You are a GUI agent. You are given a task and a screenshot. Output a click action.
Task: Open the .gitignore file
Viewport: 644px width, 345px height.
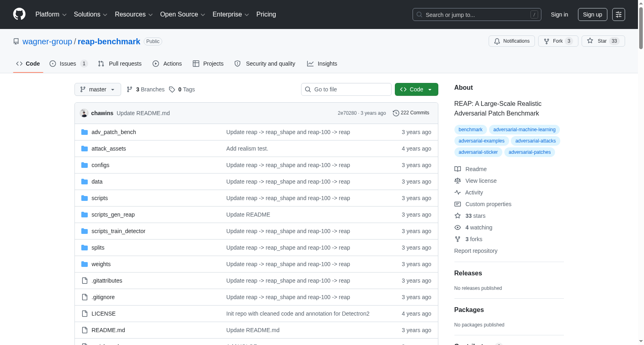(x=103, y=297)
